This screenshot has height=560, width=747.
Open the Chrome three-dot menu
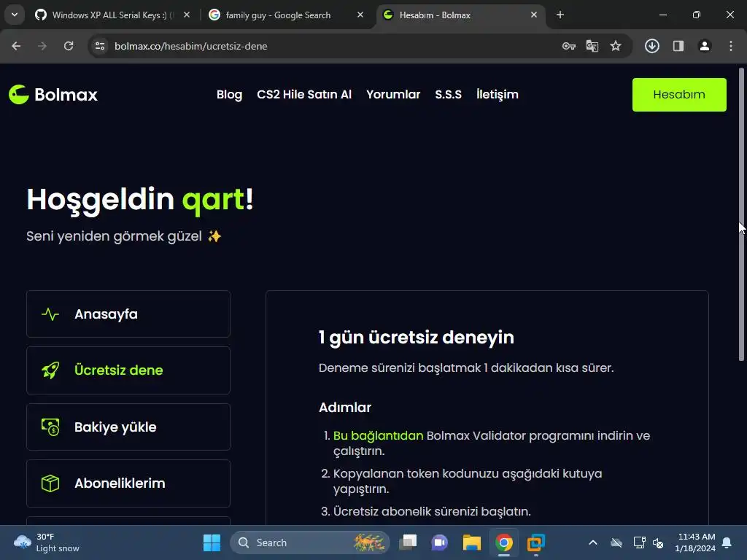(731, 46)
